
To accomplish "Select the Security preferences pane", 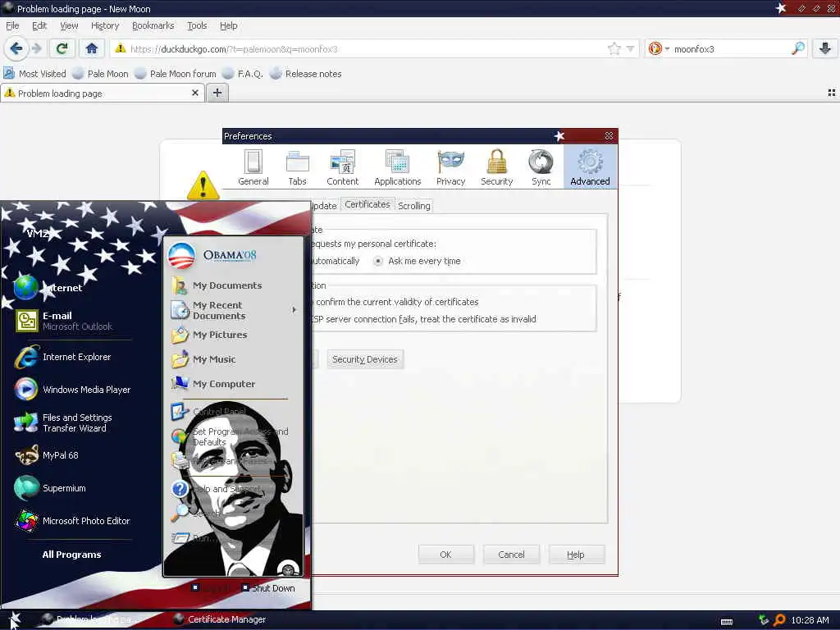I will (496, 167).
